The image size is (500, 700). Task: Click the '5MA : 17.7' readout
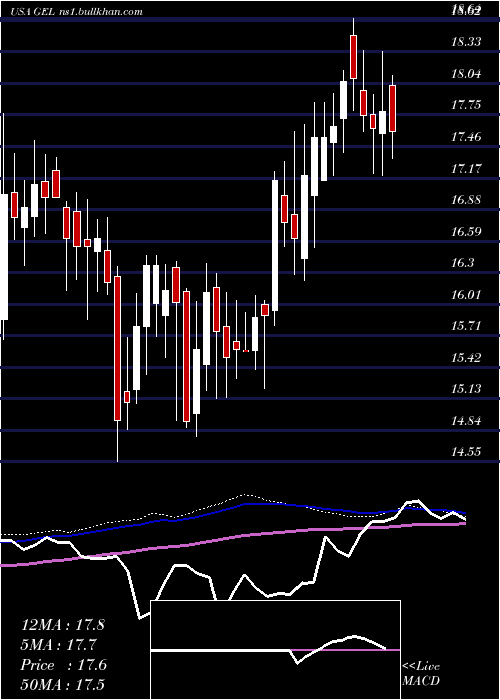(x=59, y=645)
